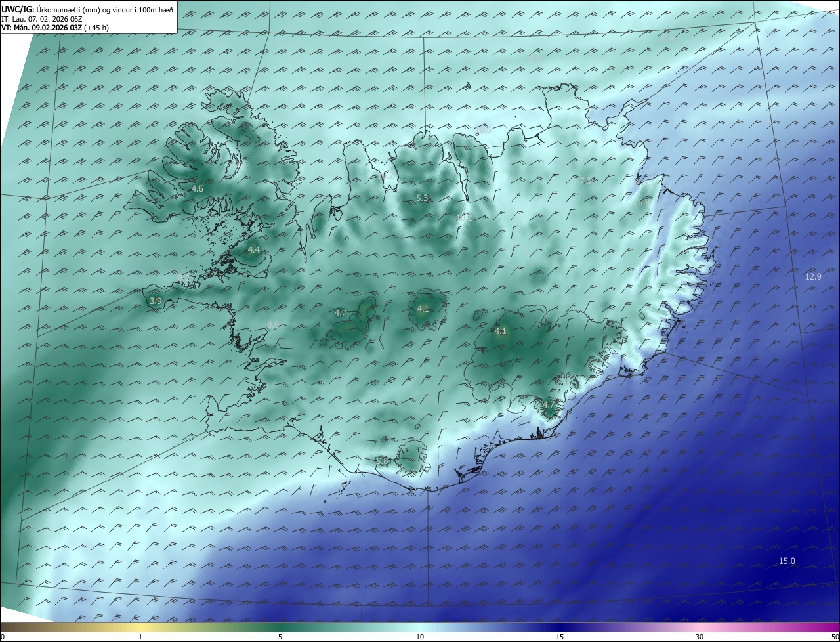Click the 8.0 value label in west Iceland

point(274,325)
